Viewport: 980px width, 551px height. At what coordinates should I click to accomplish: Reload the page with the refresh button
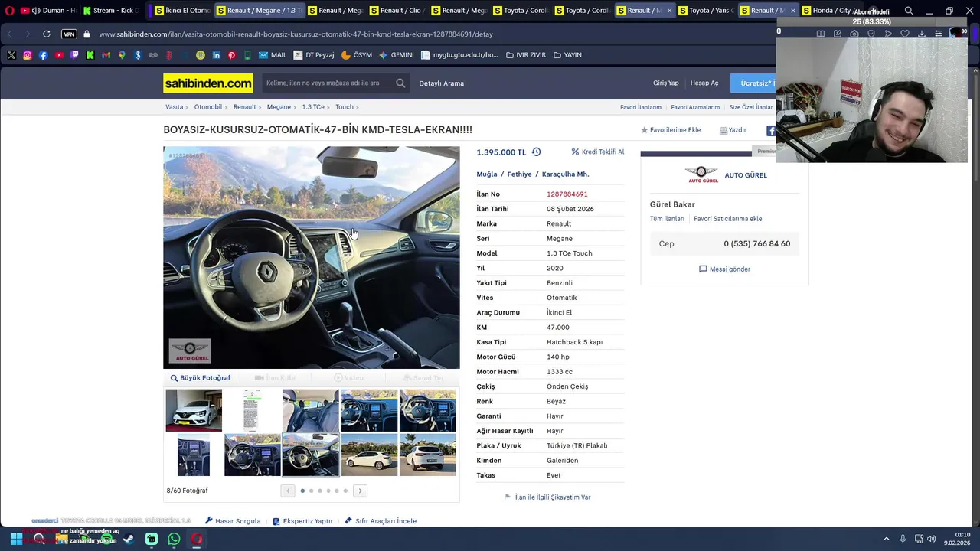[x=47, y=34]
